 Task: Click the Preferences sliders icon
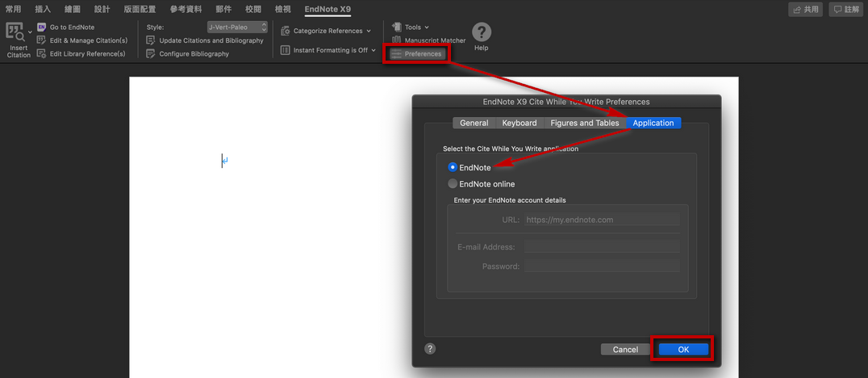396,54
